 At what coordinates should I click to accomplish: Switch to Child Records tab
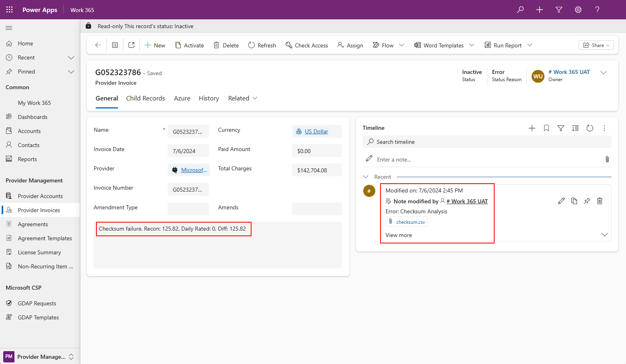145,98
